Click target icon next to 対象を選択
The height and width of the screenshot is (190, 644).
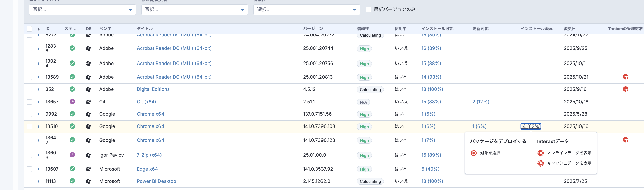474,153
